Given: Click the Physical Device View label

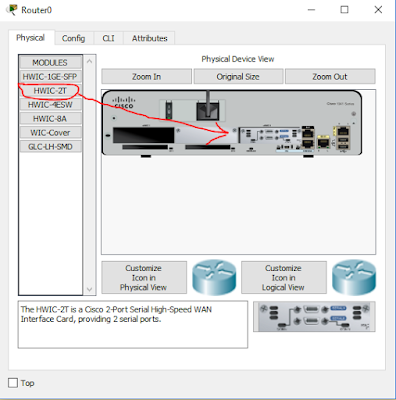Looking at the screenshot, I should [x=238, y=59].
